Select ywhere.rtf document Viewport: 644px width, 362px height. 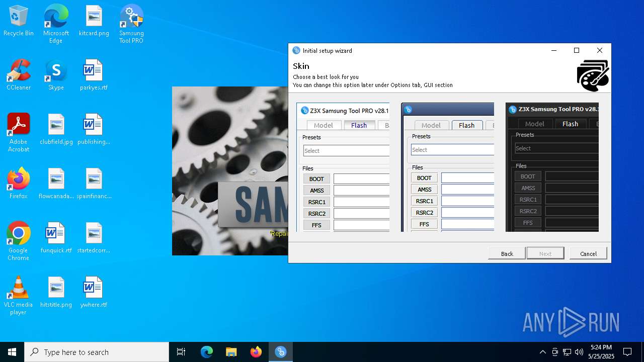click(x=94, y=293)
